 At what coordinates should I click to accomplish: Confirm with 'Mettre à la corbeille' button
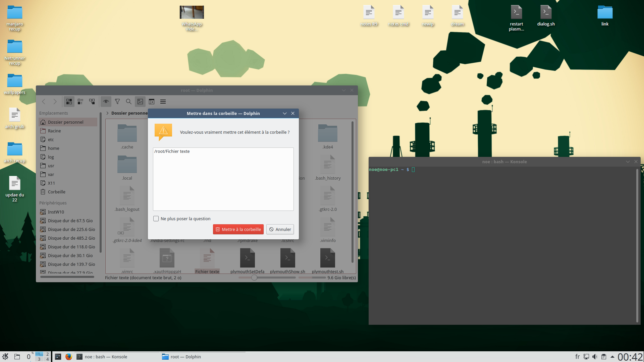(238, 229)
